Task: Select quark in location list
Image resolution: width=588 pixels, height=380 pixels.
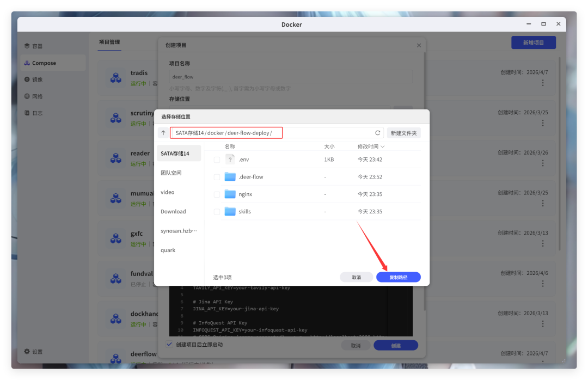Action: (x=179, y=250)
